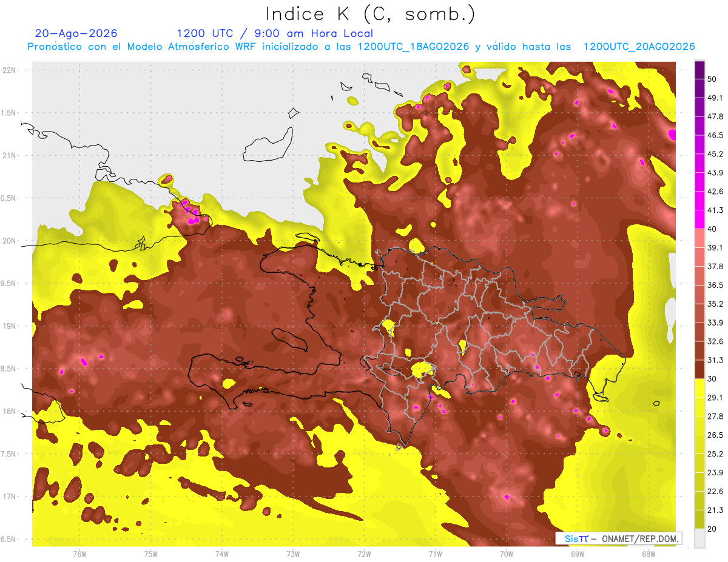
Task: Click the colorbar value '21.3'
Action: pyautogui.click(x=715, y=510)
